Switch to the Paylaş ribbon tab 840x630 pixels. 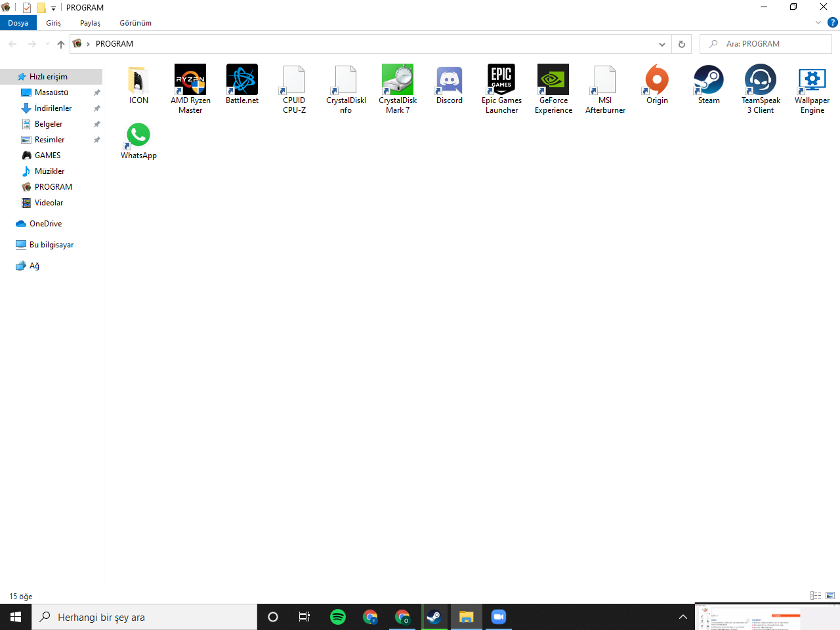[x=91, y=23]
